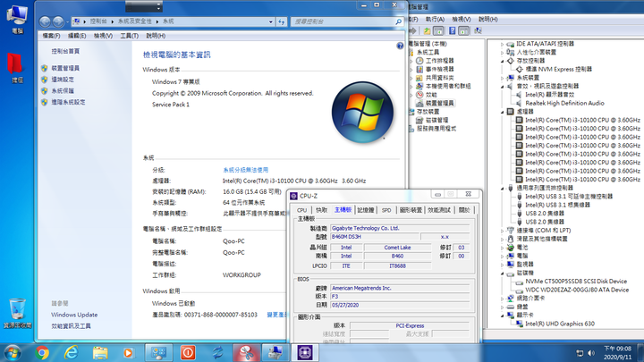Screen dimensions: 644x362
Task: Open the 圖形裝置 (Graphics) tab in CPU-Z
Action: click(411, 210)
